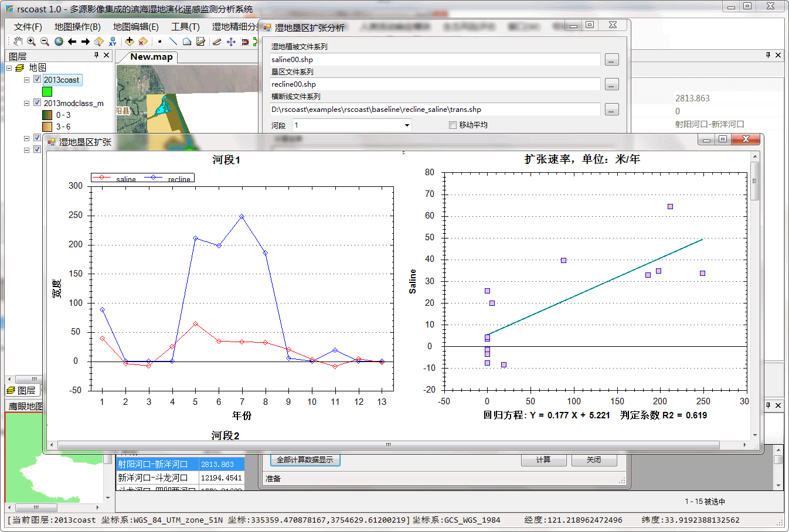Click the 全部计算数据显示 button
Viewport: 789px width, 532px height.
point(305,460)
